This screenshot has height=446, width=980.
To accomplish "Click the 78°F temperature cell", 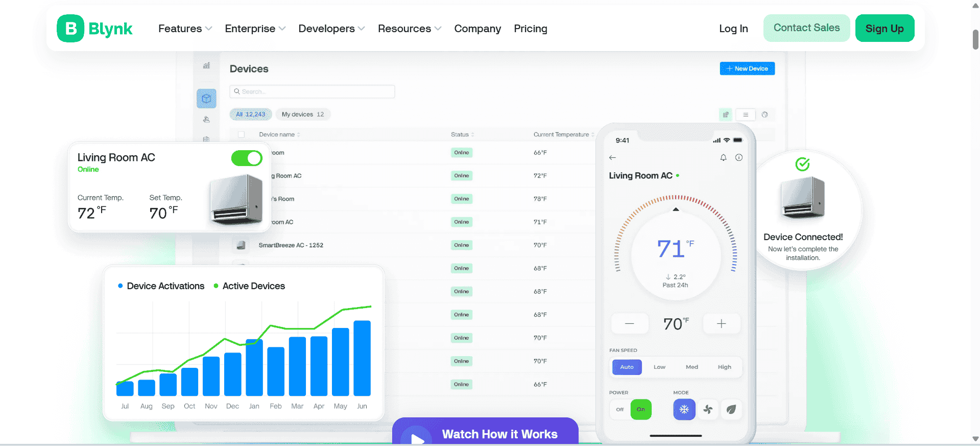I will (540, 199).
